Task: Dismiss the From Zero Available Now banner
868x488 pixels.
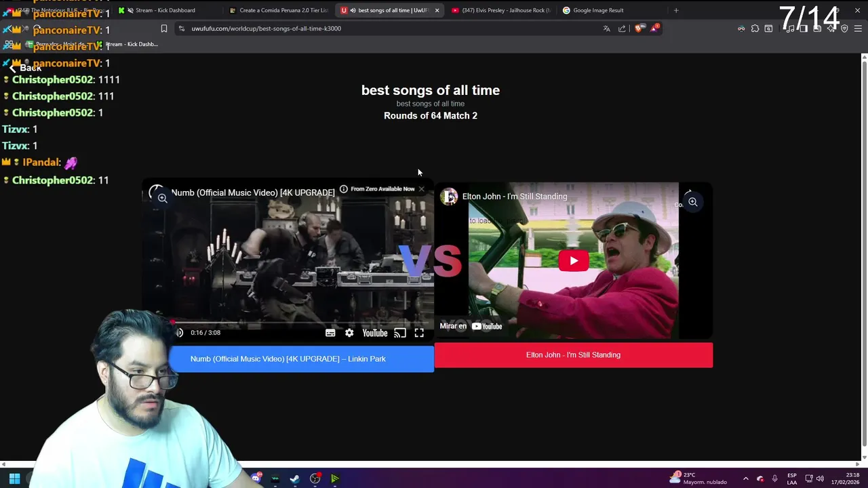Action: (421, 189)
